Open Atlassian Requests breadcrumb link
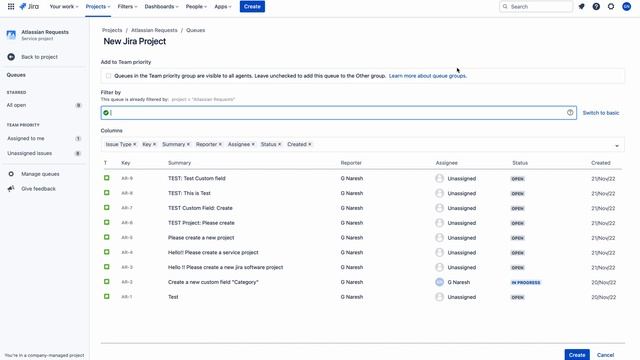Viewport: 640px width, 360px height. tap(154, 30)
